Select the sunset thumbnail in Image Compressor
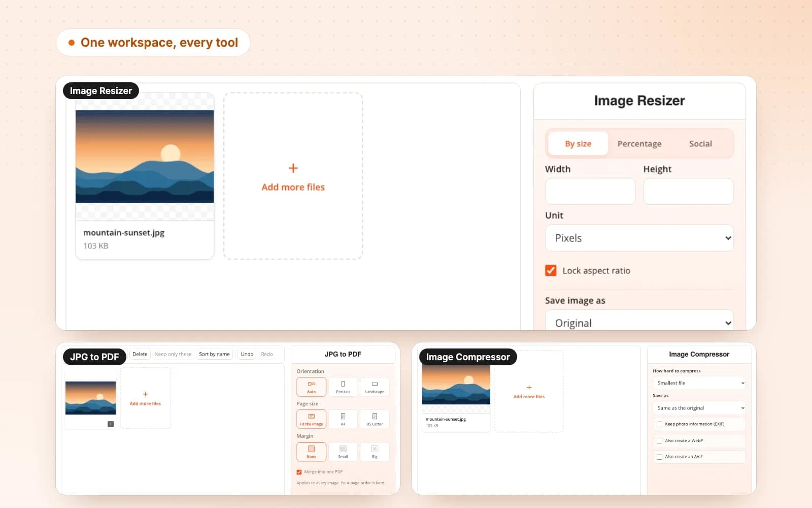This screenshot has height=508, width=812. (x=456, y=385)
